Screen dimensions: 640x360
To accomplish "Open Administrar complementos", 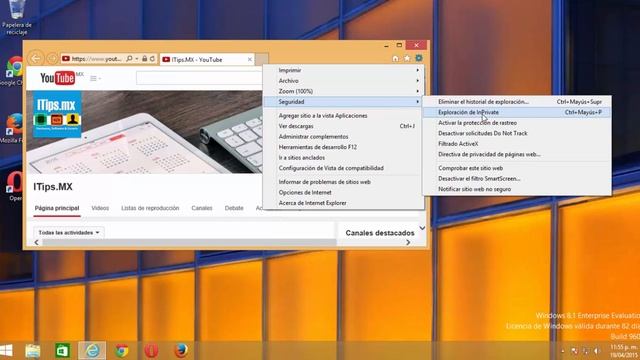I will click(x=344, y=137).
